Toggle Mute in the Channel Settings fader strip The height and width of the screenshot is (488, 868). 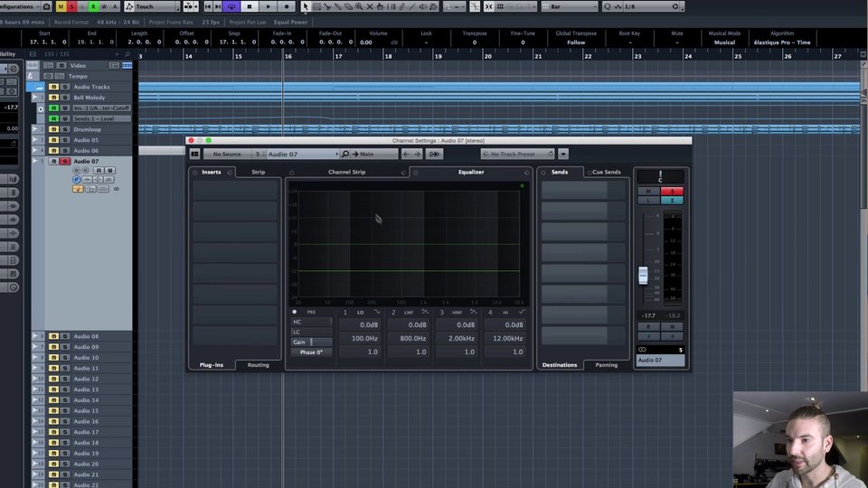click(x=648, y=191)
